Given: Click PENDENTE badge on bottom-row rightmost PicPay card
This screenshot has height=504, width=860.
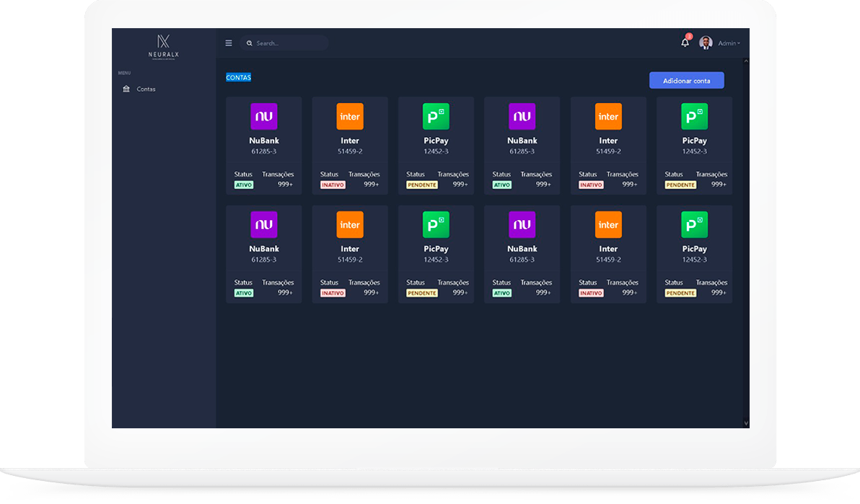Looking at the screenshot, I should [680, 293].
